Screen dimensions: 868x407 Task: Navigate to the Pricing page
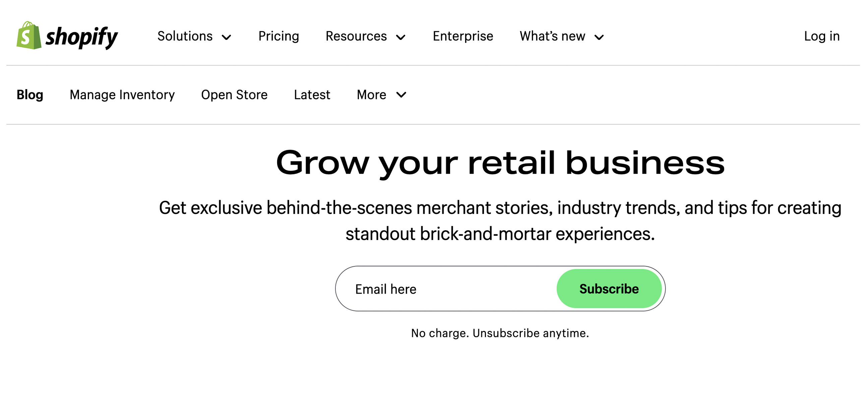[x=278, y=36]
